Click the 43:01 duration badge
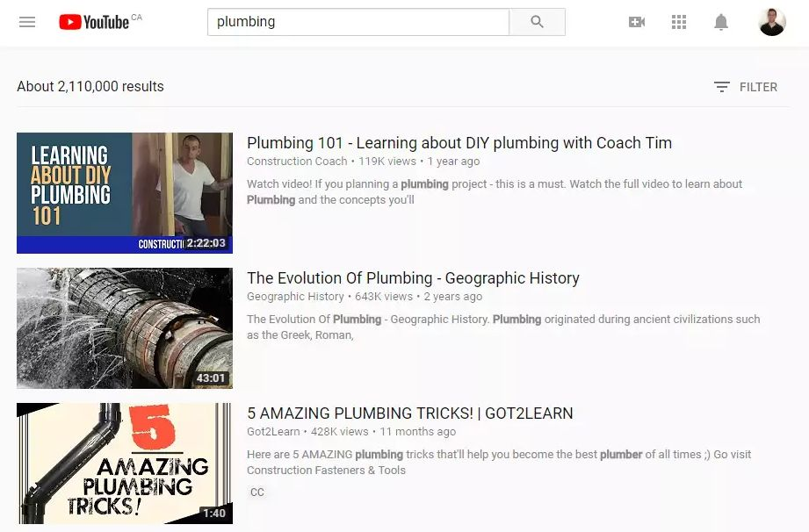 (x=211, y=377)
